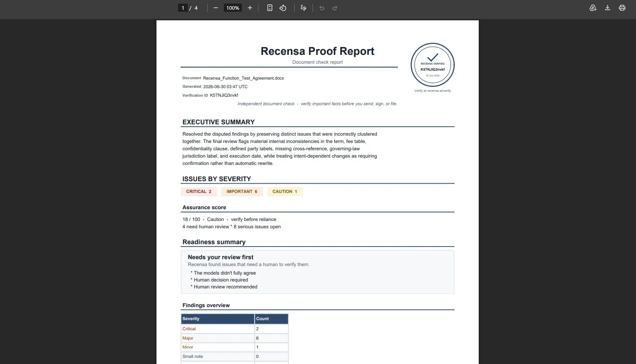Activate the draw annotation tool
This screenshot has height=364, width=636.
coord(303,8)
